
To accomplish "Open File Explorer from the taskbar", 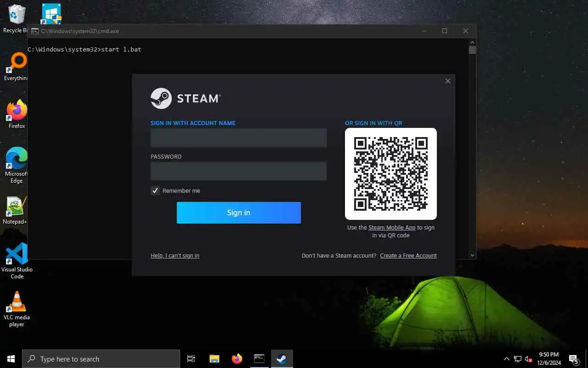I will point(214,359).
